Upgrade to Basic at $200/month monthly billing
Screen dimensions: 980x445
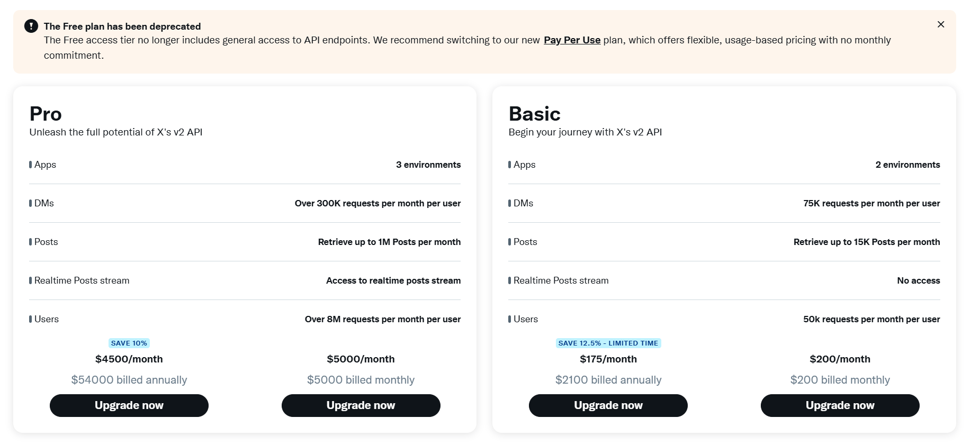[840, 405]
